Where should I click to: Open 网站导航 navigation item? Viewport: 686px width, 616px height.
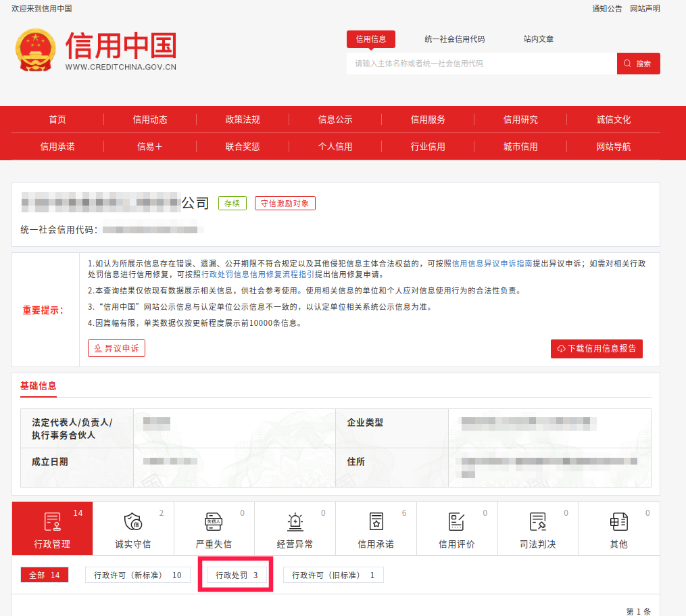pos(614,147)
